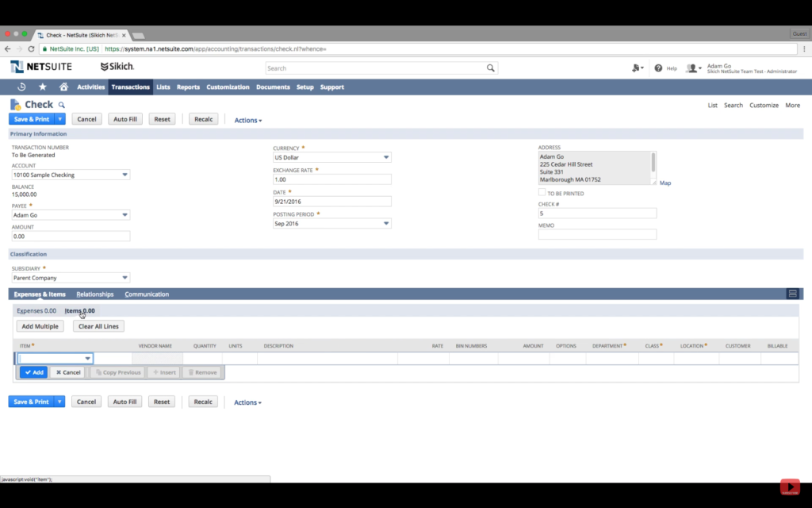This screenshot has height=508, width=812.
Task: Click the Shortcuts star icon
Action: coord(42,87)
